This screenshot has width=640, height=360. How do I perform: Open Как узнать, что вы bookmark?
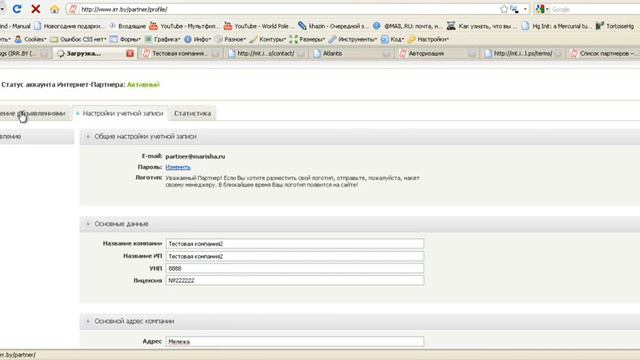coord(482,26)
